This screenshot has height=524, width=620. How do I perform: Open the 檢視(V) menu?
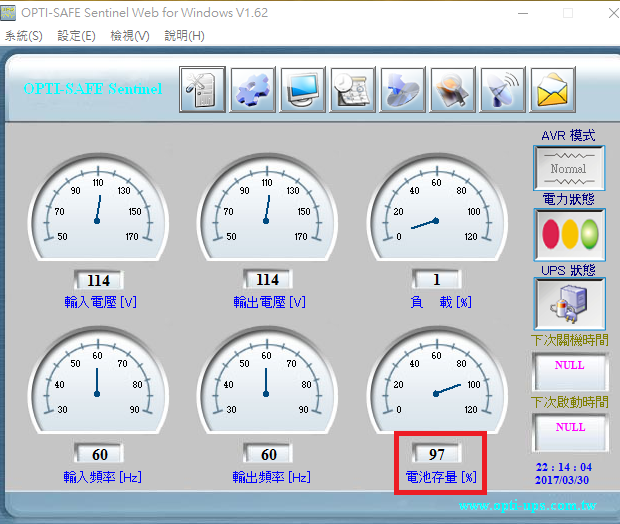(x=130, y=36)
